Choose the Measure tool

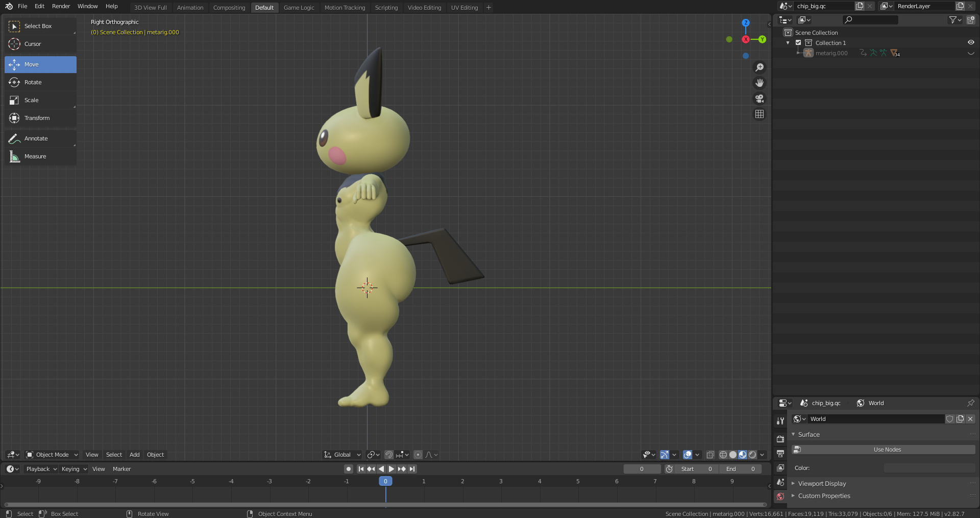point(40,156)
